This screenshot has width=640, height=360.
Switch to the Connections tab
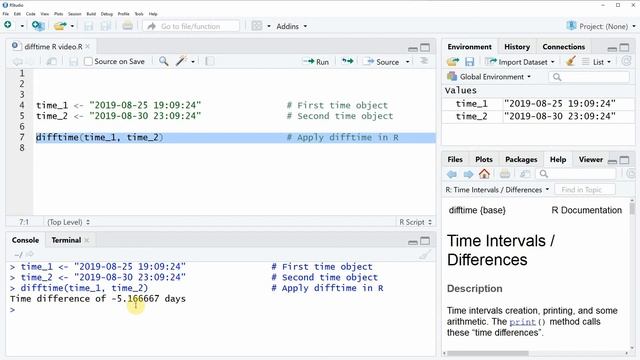click(x=564, y=47)
